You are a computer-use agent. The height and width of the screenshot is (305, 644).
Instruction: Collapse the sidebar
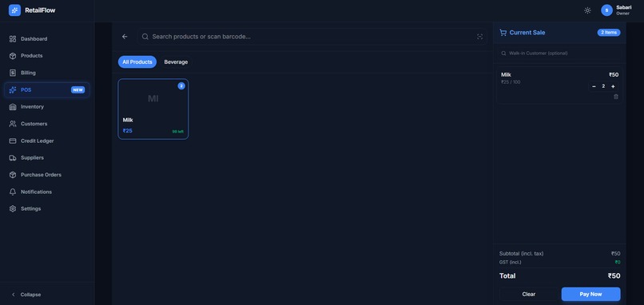[x=26, y=295]
